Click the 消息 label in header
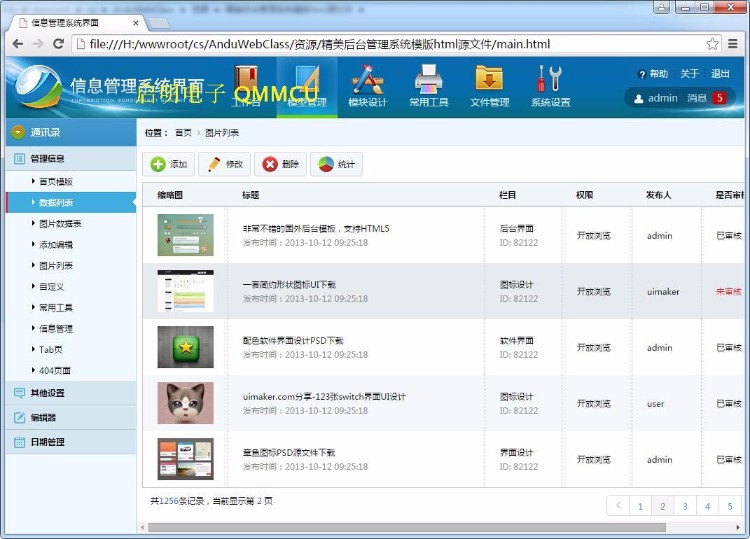 [x=697, y=98]
